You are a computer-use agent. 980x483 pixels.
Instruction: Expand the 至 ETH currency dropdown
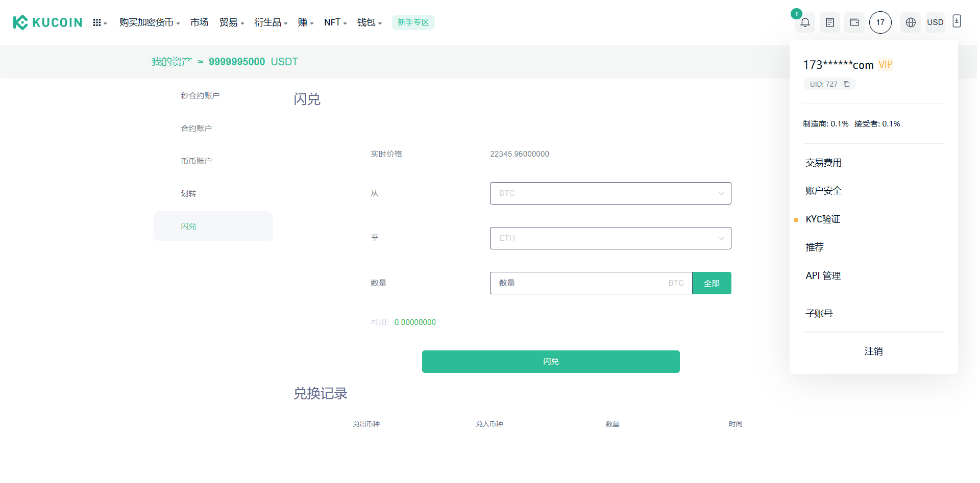610,238
